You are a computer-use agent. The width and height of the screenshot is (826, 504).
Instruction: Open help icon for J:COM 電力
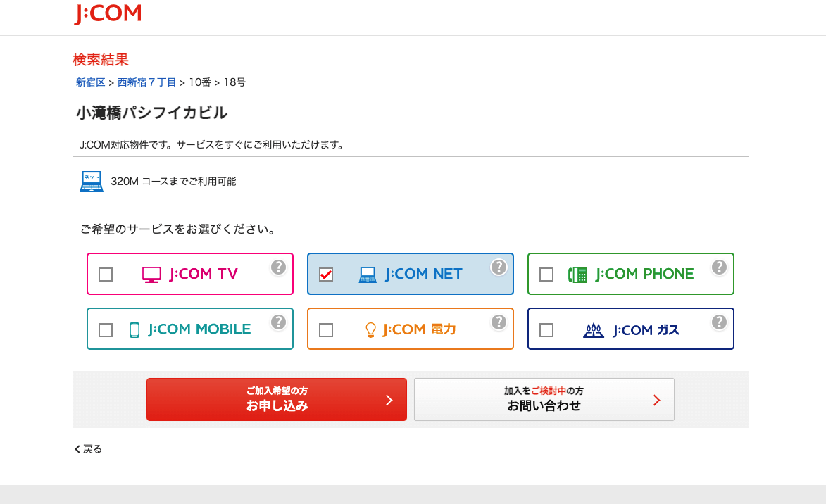[499, 322]
